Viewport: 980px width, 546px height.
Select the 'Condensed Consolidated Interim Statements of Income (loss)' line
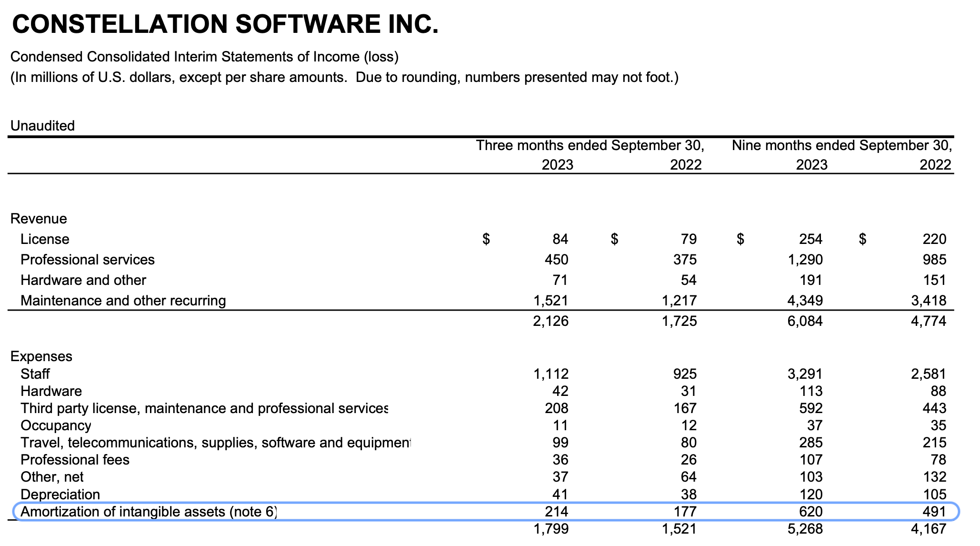[204, 57]
